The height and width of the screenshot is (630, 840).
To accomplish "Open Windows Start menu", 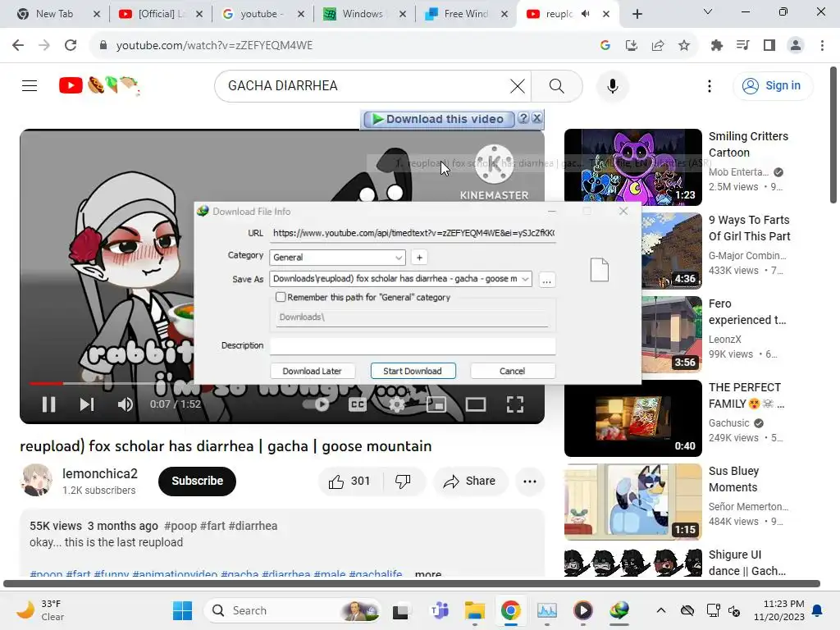I will [x=182, y=610].
